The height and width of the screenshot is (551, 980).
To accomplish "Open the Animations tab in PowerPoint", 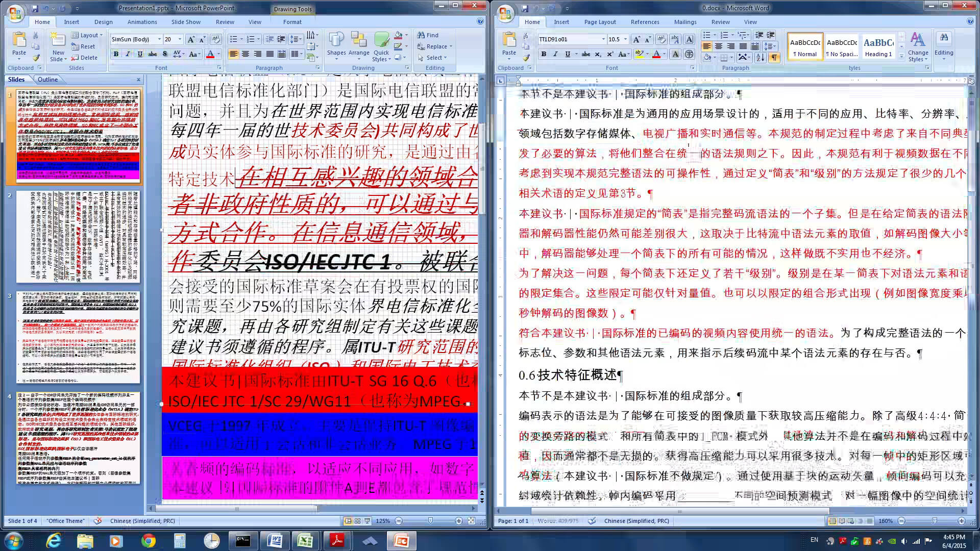I will (x=142, y=22).
